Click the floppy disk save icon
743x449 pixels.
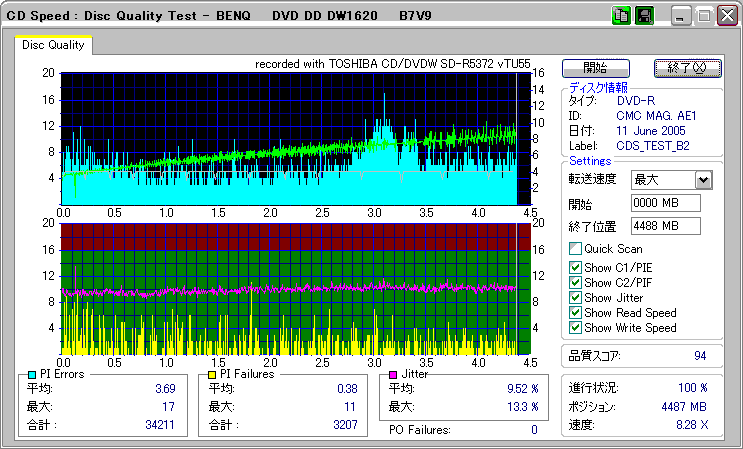[x=645, y=16]
